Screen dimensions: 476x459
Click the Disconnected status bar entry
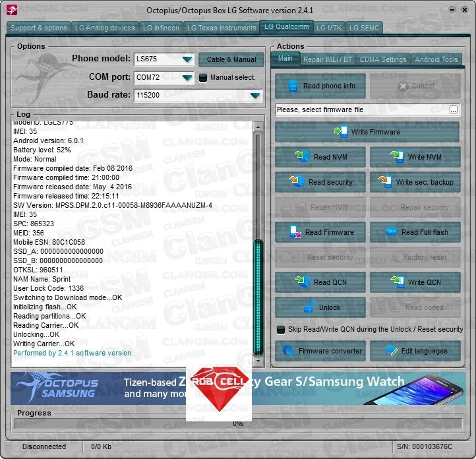[44, 446]
